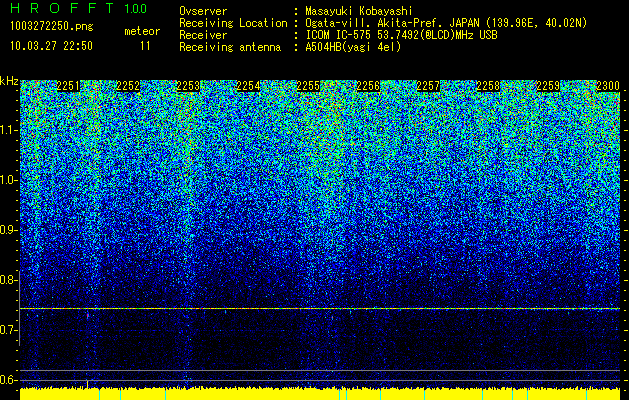Screen dimensions: 629x400
Task: Click the meteor count value 11
Action: [x=145, y=46]
